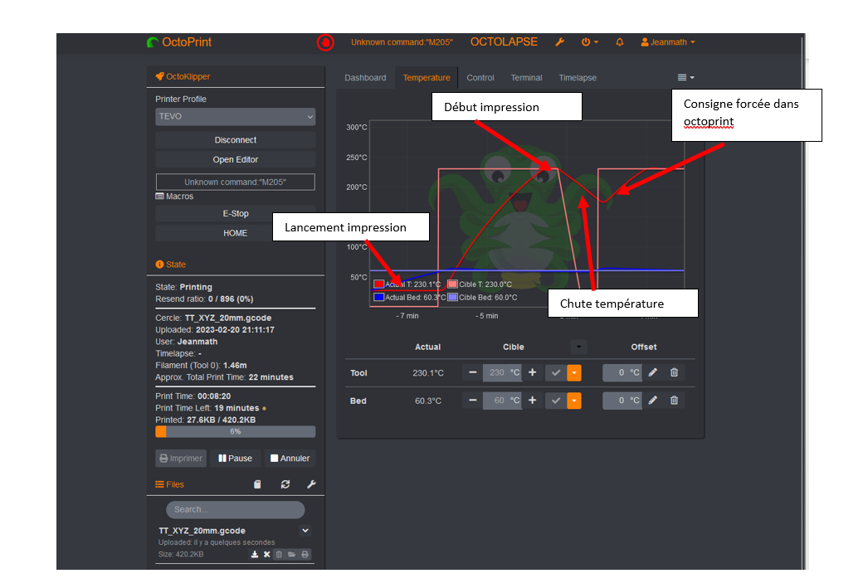Open Bed temperature presets orange dropdown
This screenshot has width=868, height=588.
574,401
